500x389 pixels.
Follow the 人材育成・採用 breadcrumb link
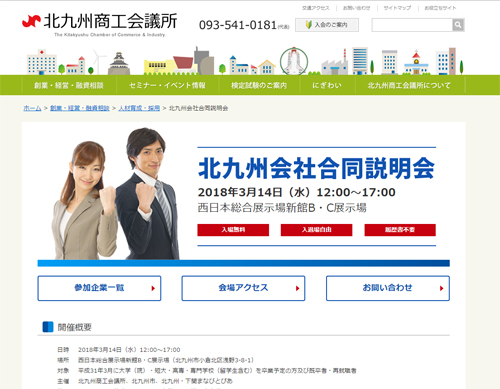tap(139, 108)
